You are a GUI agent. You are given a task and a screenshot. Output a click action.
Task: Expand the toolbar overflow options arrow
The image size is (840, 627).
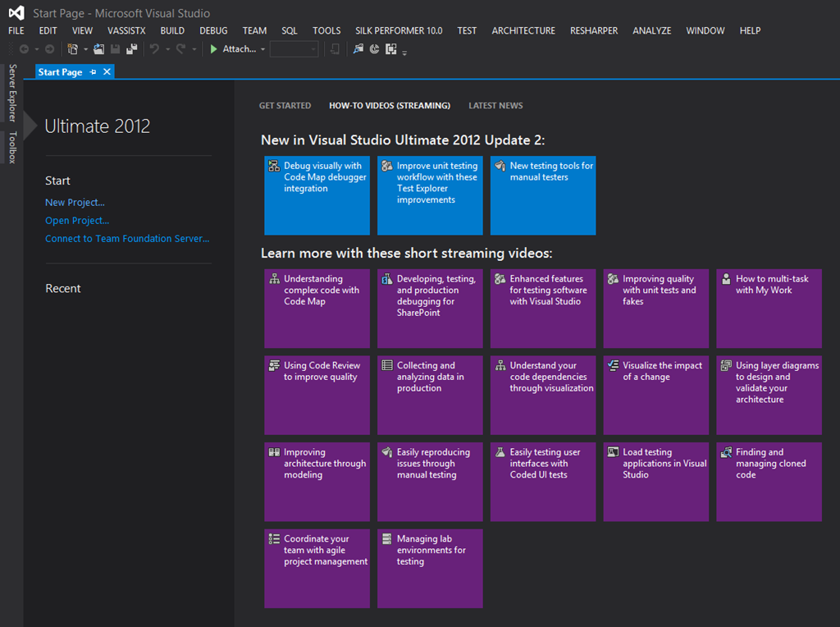(404, 53)
